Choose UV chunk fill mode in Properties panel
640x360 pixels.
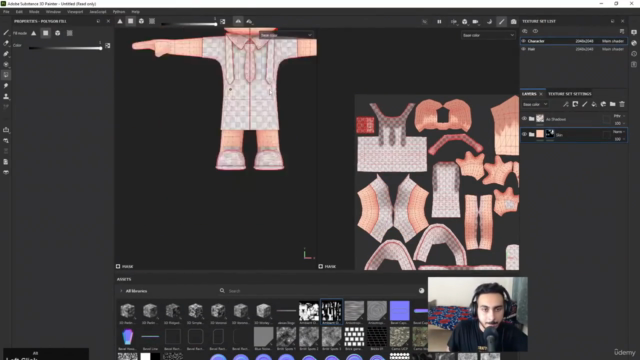pos(70,33)
